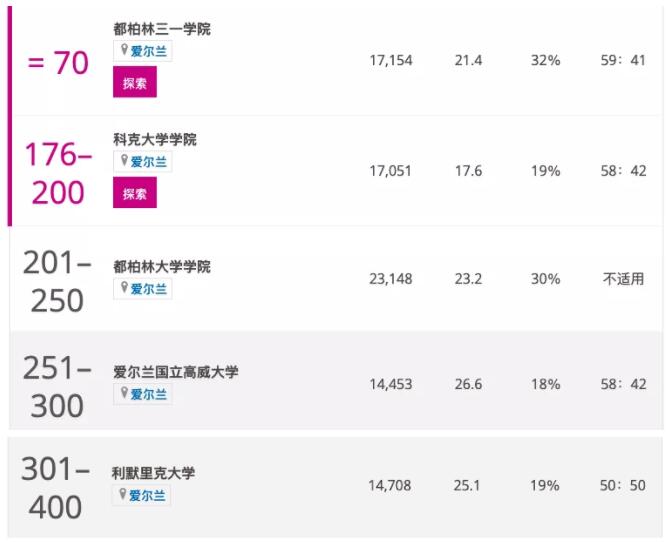Open the 爱尔兰国立高威大学 university link

pos(175,373)
